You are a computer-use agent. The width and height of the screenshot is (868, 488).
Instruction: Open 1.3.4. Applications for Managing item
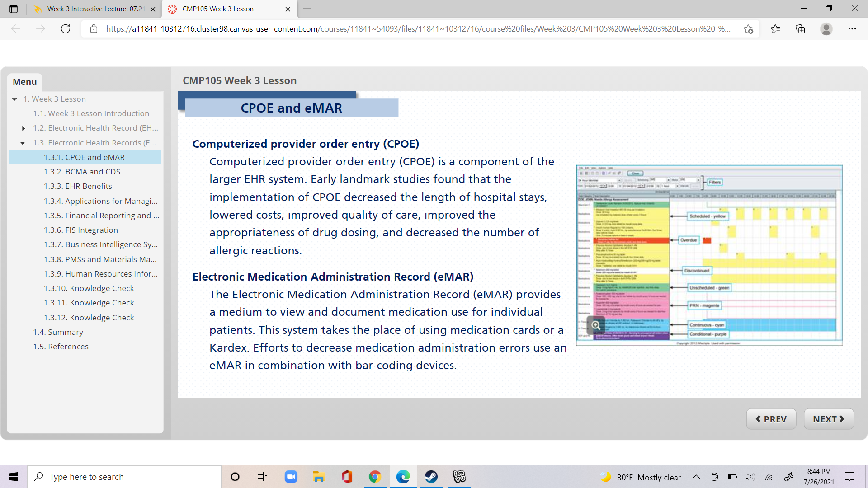[100, 201]
